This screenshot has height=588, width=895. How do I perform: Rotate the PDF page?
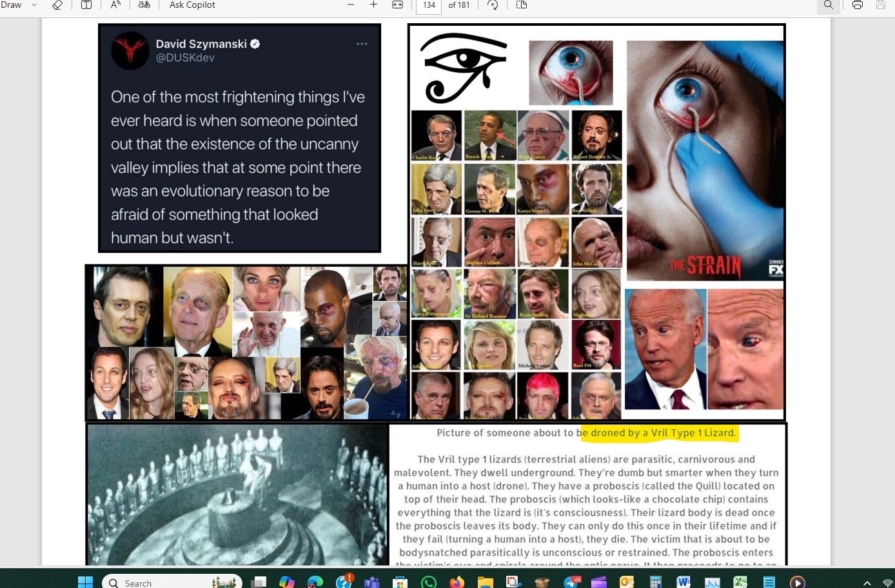pos(493,5)
